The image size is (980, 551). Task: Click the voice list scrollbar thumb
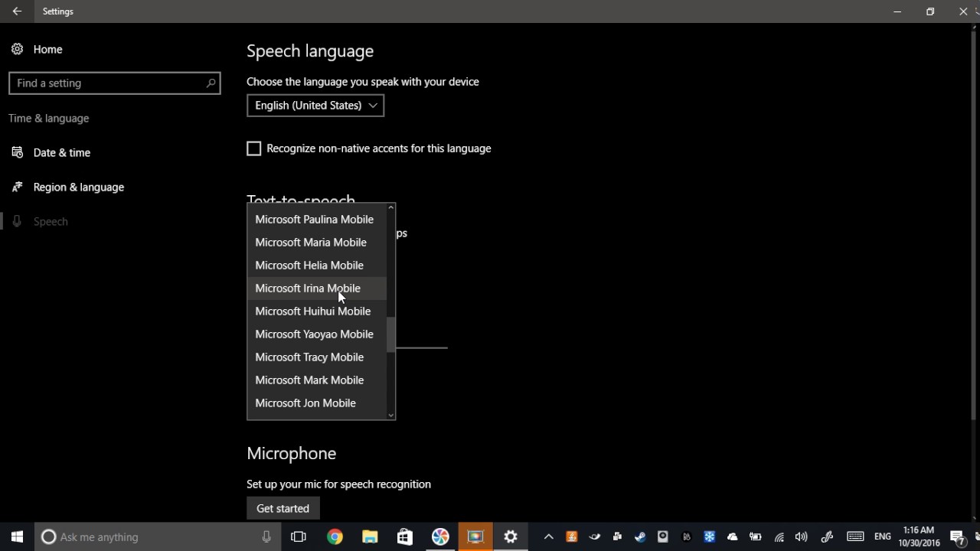pos(391,335)
